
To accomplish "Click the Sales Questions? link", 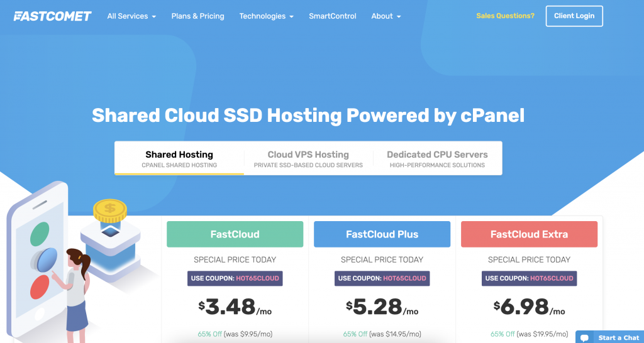I will 505,16.
